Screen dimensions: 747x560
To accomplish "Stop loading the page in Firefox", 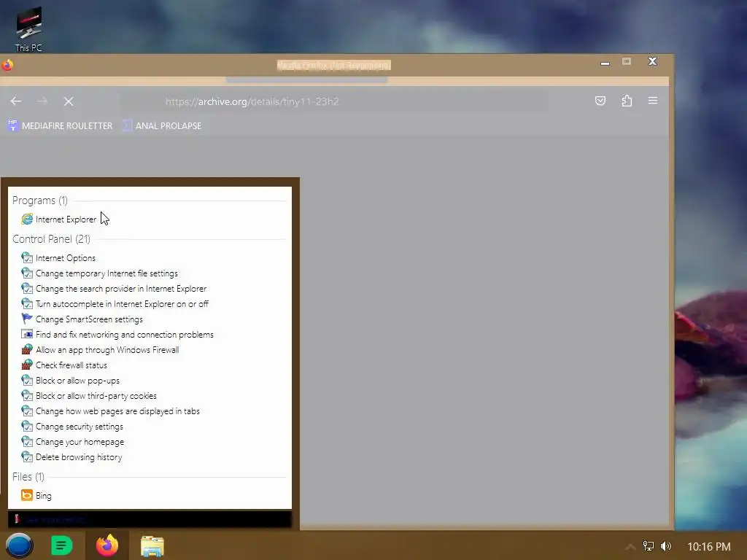I will click(69, 101).
